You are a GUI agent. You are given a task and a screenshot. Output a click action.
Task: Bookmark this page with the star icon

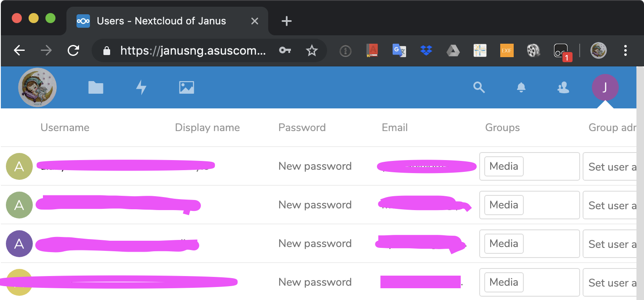click(x=311, y=51)
